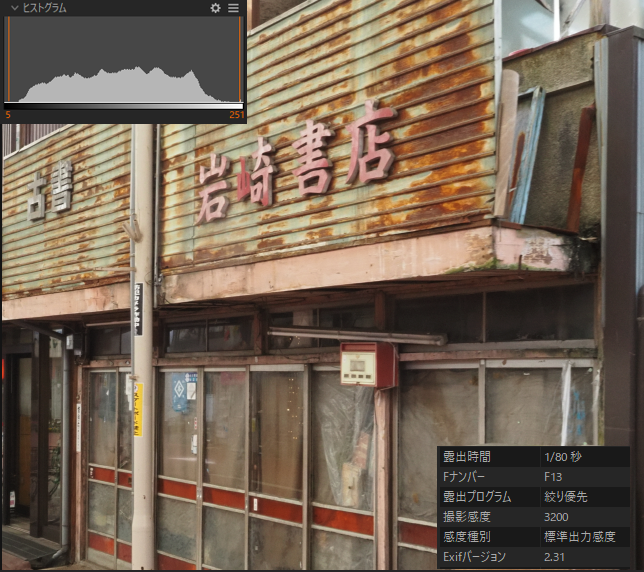Viewport: 644px width, 572px height.
Task: Select the 撮影感度 label
Action: pos(467,517)
